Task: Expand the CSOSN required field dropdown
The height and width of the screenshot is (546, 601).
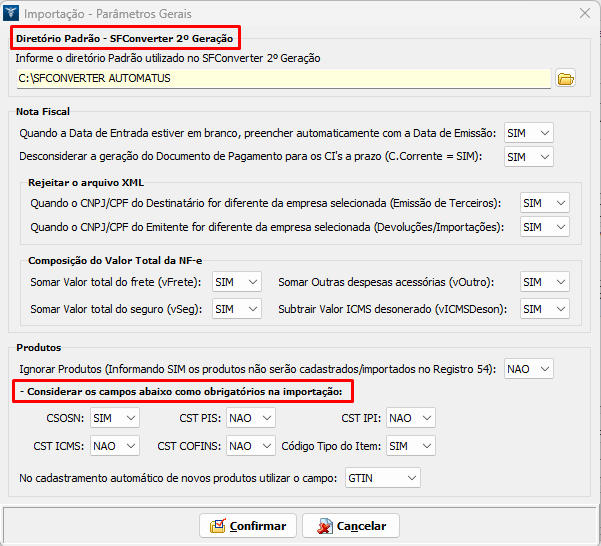Action: [x=115, y=418]
